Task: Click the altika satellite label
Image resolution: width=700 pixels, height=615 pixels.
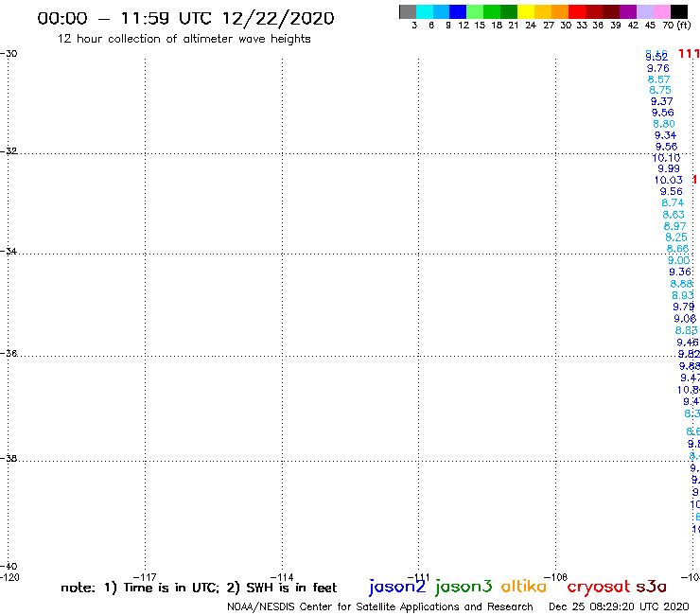Action: coord(524,586)
